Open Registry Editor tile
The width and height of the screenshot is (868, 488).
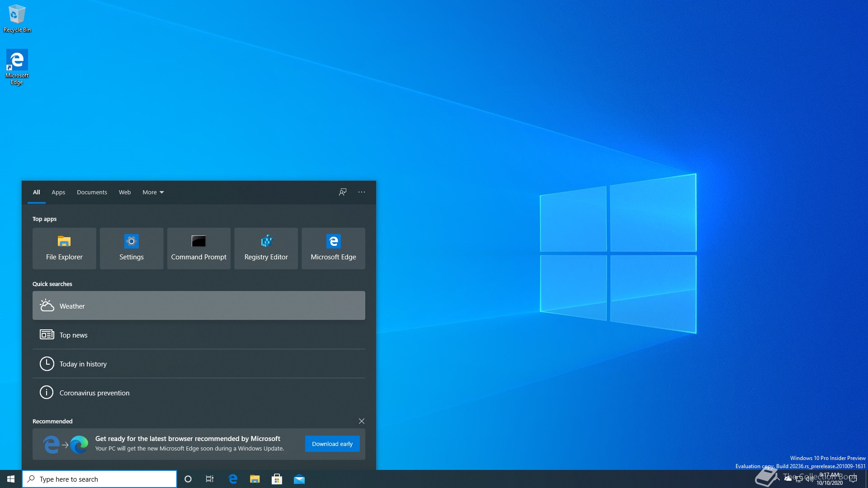tap(266, 249)
